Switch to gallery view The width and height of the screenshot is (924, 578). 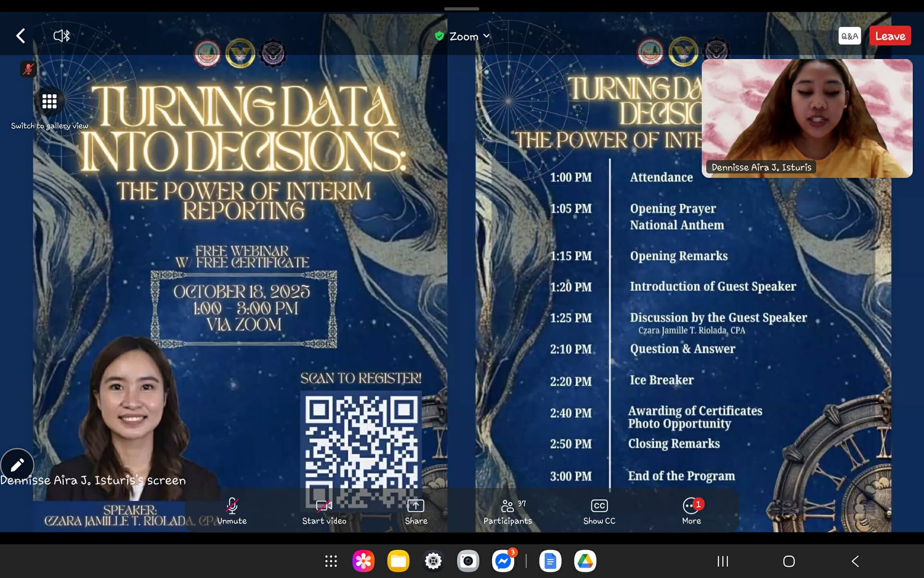point(49,102)
